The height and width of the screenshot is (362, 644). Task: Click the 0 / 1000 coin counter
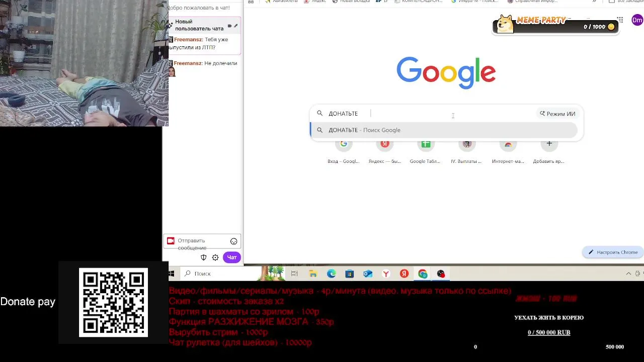tap(599, 27)
